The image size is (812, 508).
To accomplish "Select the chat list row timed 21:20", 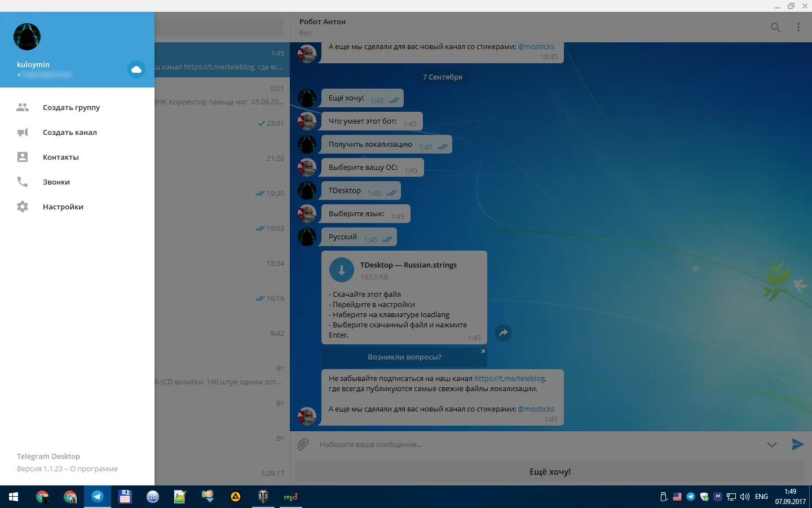I will [x=222, y=165].
